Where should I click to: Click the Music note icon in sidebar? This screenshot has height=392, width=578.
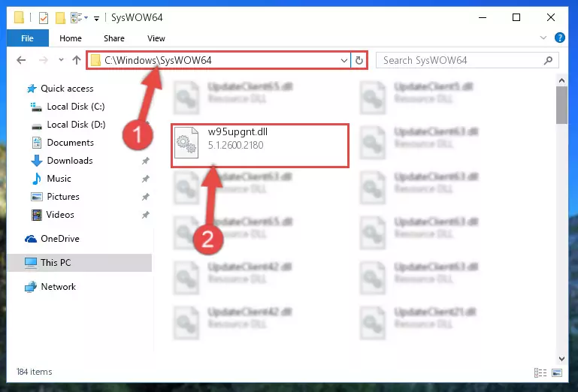(37, 179)
